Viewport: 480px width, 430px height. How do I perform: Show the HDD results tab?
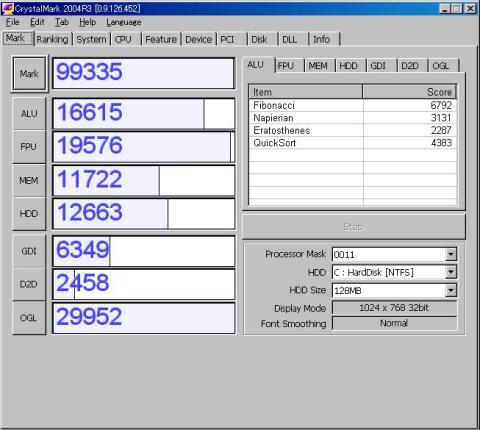(x=351, y=66)
